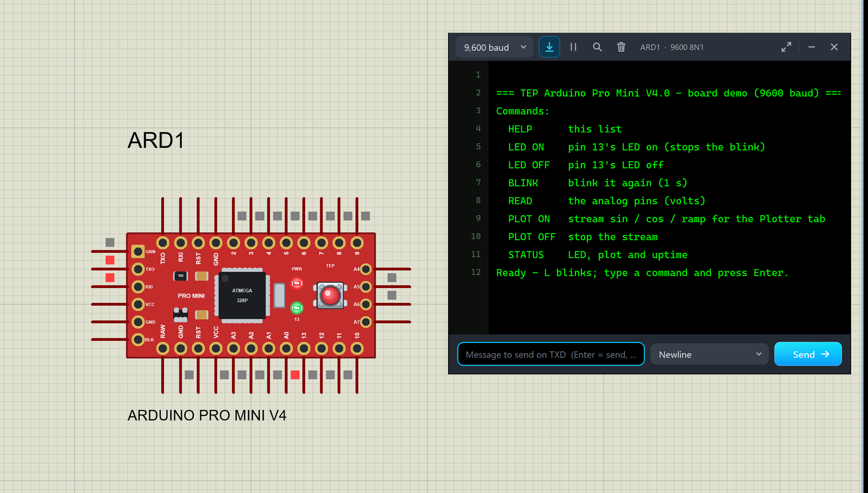Image resolution: width=868 pixels, height=493 pixels.
Task: Click the 'STATUS' command line text
Action: [x=598, y=255]
